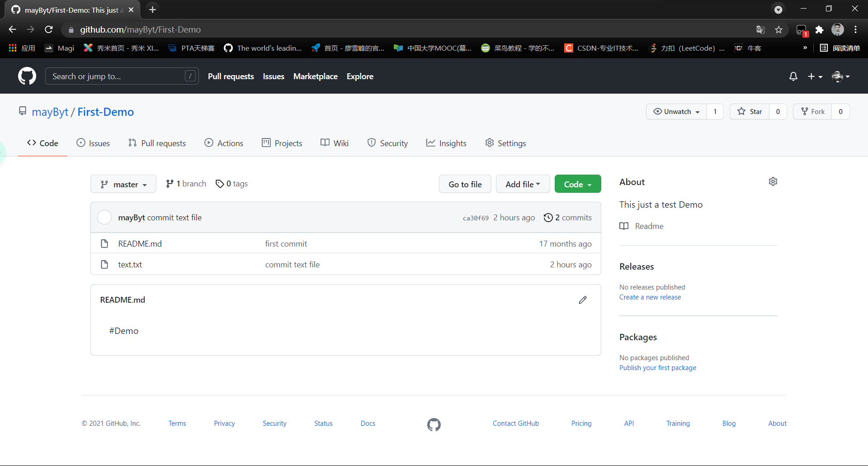
Task: Open the user avatar menu in header
Action: [841, 76]
